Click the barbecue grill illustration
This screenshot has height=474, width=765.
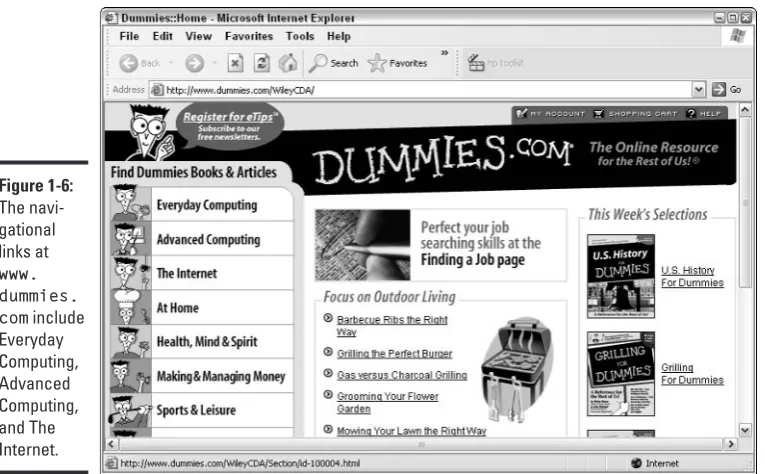(x=518, y=369)
